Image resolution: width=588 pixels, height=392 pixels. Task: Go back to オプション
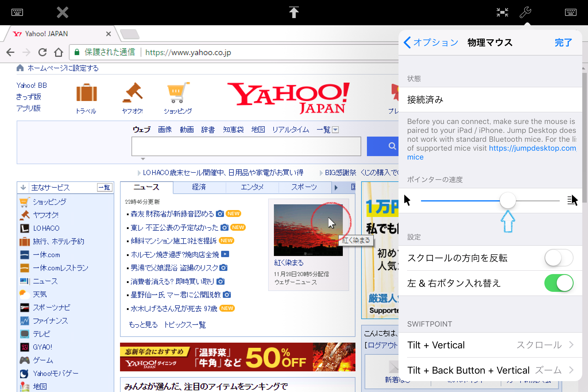point(431,42)
